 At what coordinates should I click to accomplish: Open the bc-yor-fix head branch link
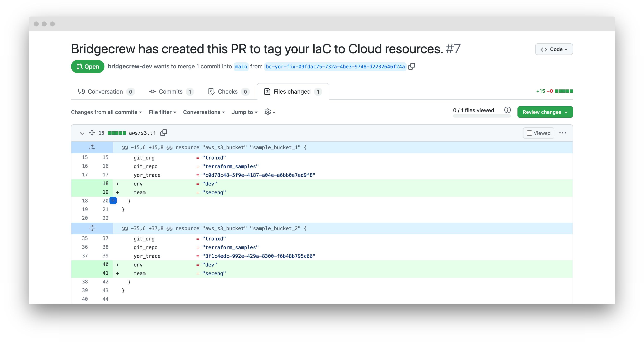click(335, 67)
